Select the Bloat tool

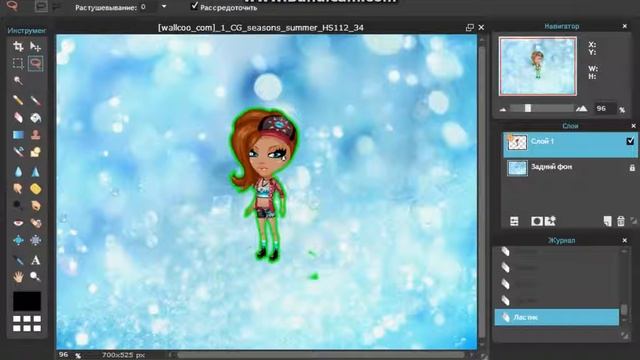[18, 240]
